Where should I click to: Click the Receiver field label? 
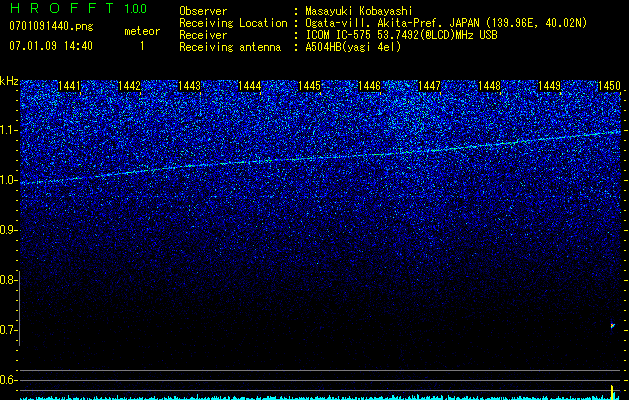pyautogui.click(x=203, y=35)
